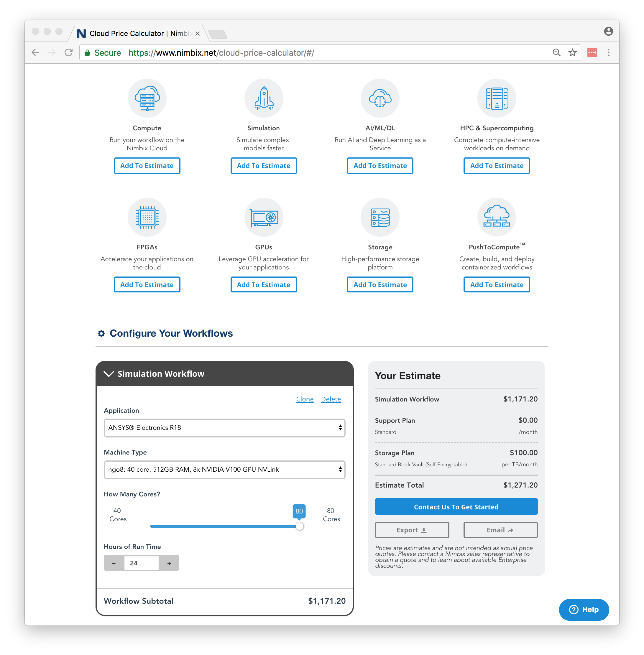Add GPUs to the estimate
This screenshot has height=655, width=644.
pos(264,285)
